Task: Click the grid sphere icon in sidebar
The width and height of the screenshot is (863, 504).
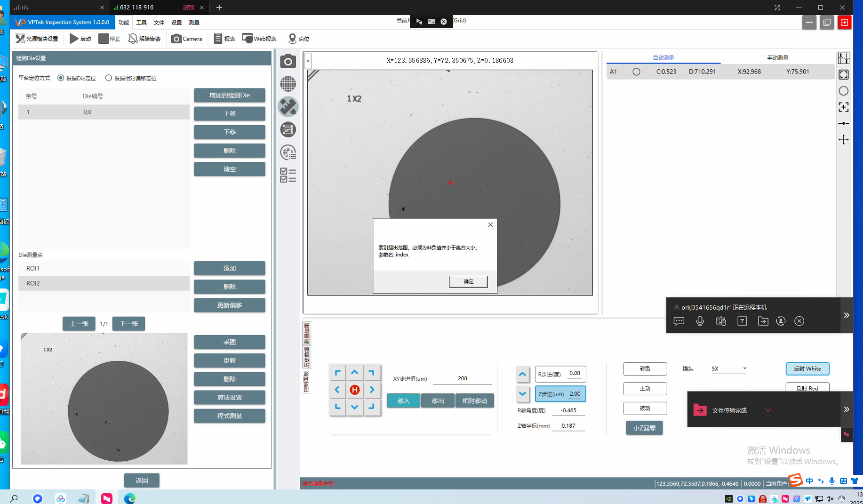Action: 288,84
